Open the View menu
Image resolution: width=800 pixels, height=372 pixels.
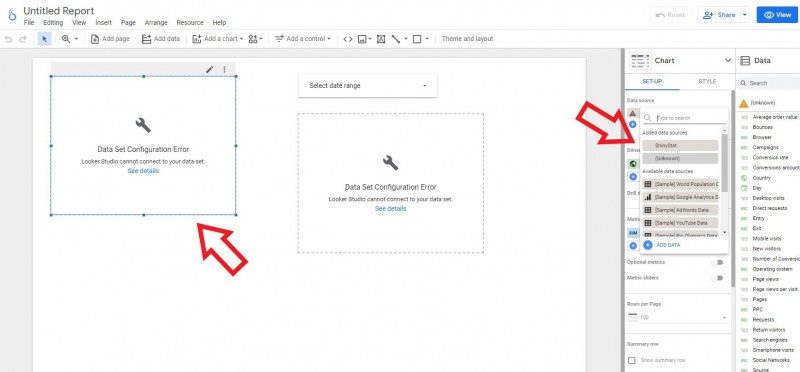(79, 23)
